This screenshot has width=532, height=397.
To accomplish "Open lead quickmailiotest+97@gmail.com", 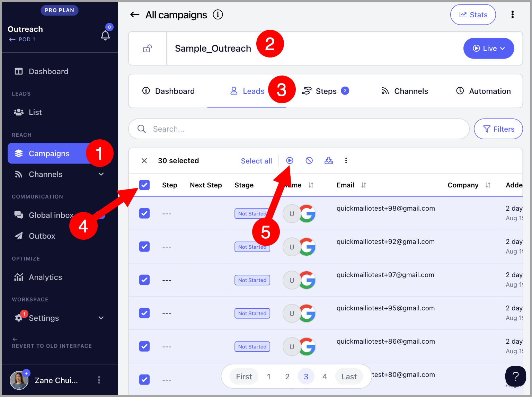I will pyautogui.click(x=385, y=275).
